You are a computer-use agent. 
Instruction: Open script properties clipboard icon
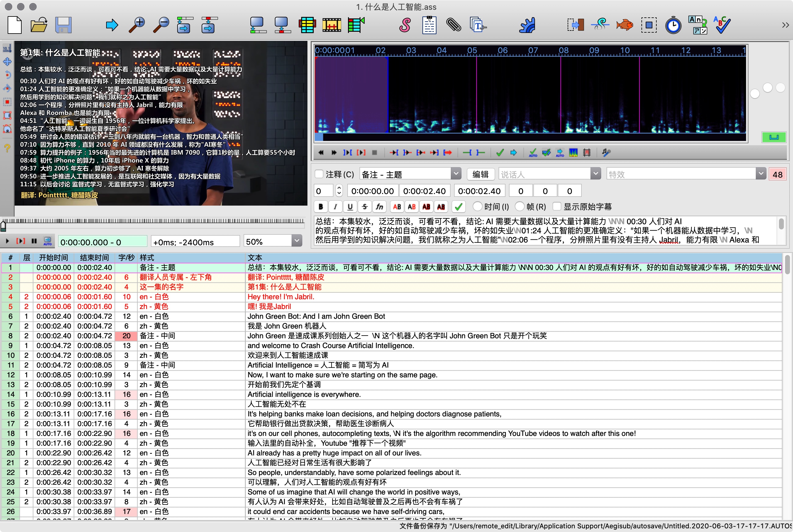(429, 25)
